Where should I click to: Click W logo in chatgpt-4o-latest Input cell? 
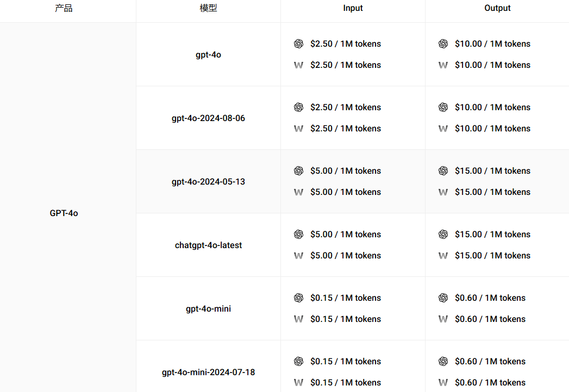pos(298,256)
